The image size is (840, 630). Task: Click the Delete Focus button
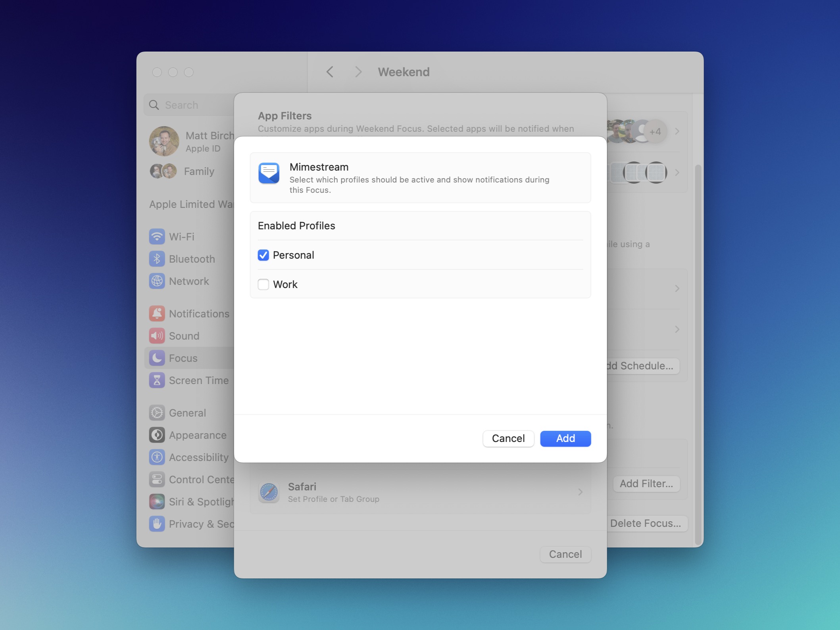(x=648, y=523)
